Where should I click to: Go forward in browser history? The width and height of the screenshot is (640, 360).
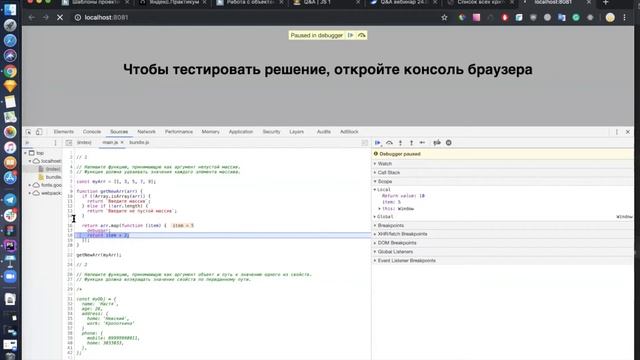point(45,18)
